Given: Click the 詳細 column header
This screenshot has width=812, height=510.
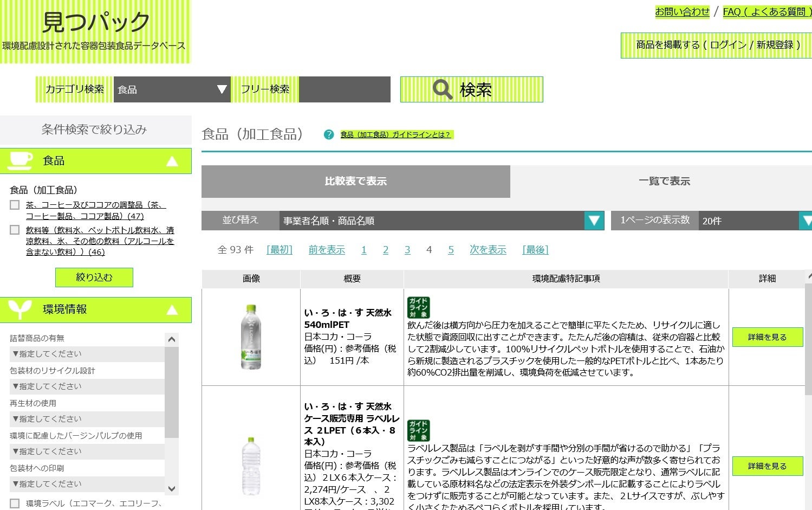Looking at the screenshot, I should coord(767,279).
